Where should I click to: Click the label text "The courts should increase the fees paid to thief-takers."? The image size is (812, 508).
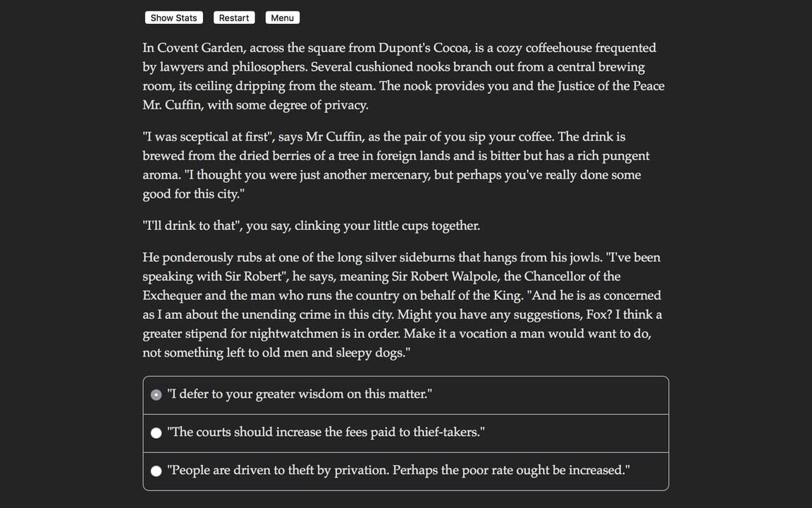point(325,432)
